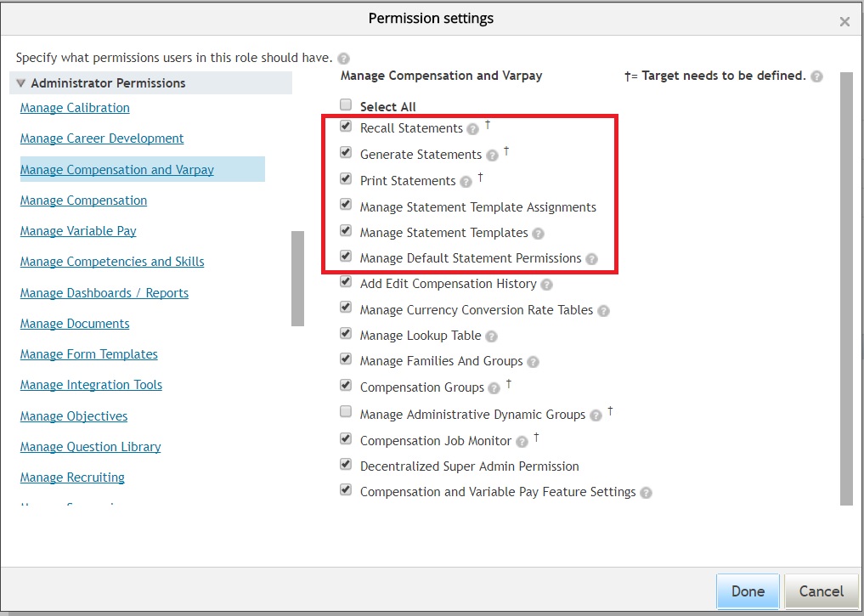Click the left category list scrollbar
The image size is (864, 616).
click(x=297, y=278)
